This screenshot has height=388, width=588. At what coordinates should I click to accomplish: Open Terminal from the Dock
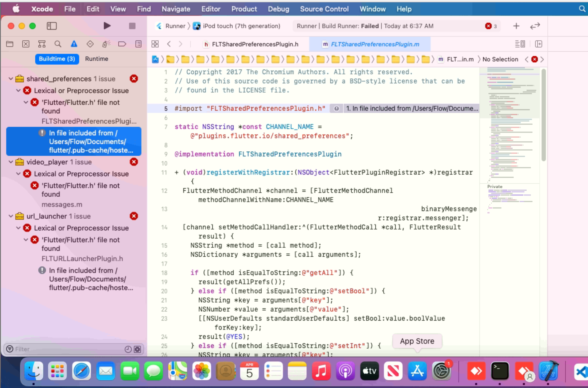(500, 371)
